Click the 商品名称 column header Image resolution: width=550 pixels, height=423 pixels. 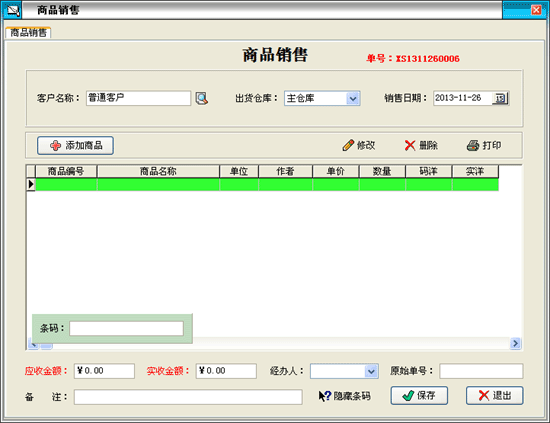(x=158, y=171)
